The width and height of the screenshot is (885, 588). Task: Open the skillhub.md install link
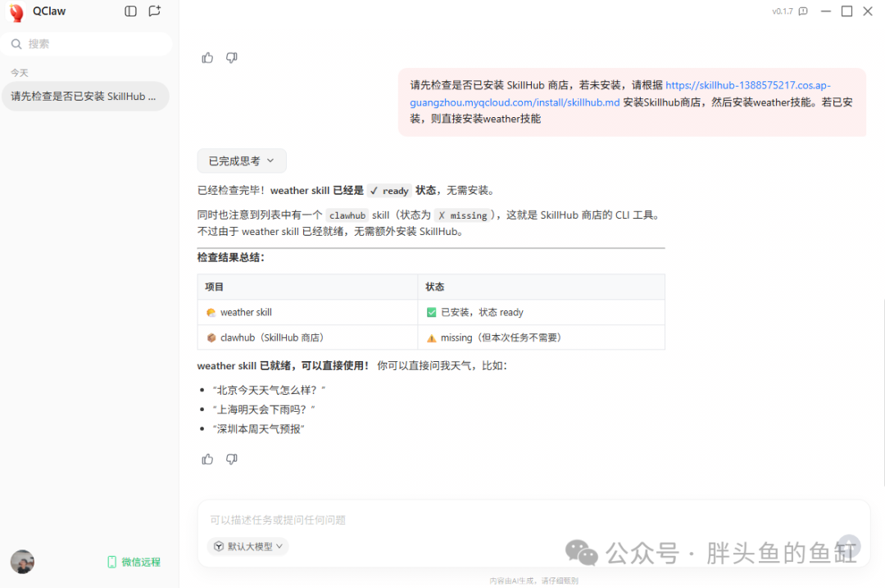pos(620,93)
